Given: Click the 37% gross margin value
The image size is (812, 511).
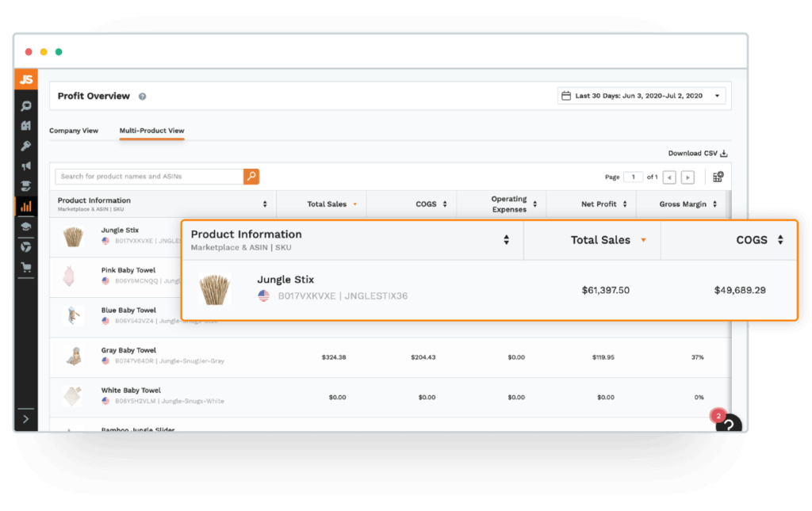Looking at the screenshot, I should click(x=698, y=357).
